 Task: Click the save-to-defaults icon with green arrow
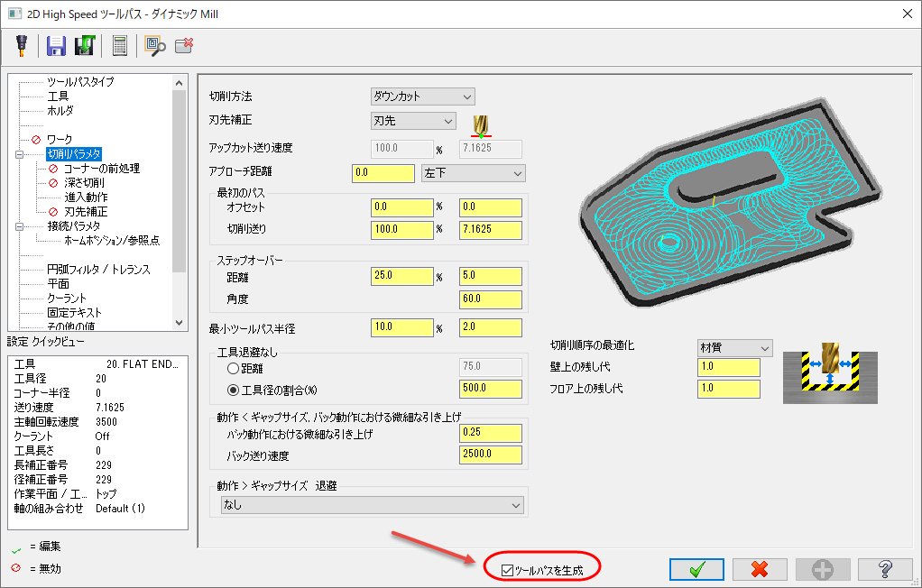[x=85, y=45]
